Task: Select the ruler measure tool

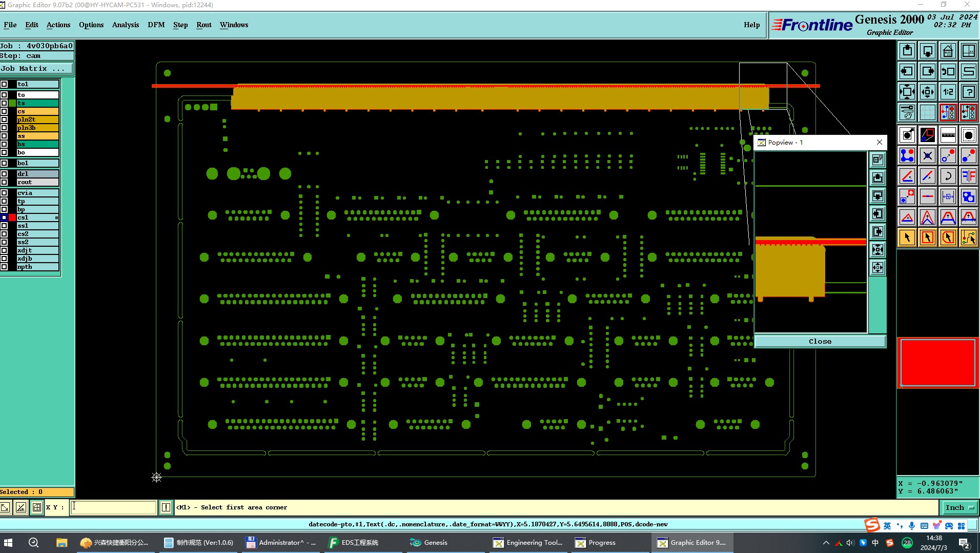Action: click(948, 135)
